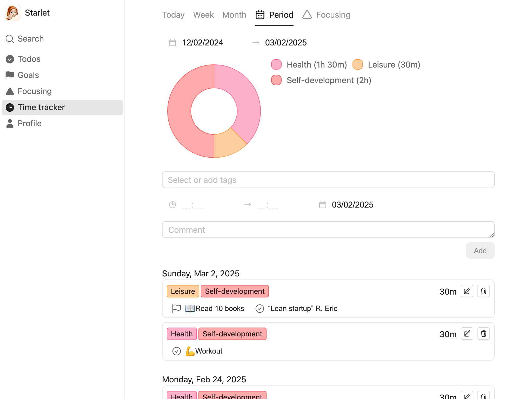Click the trash icon on Workout entry
Image resolution: width=532 pixels, height=399 pixels.
coord(483,334)
